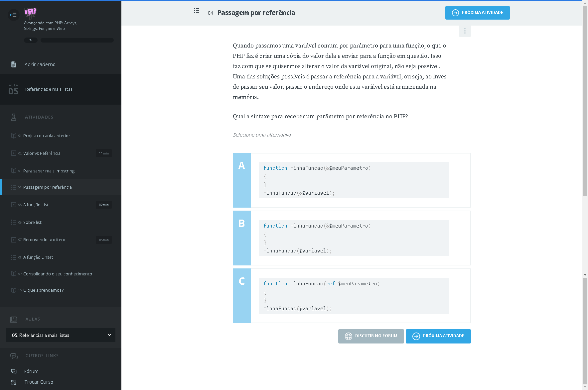The width and height of the screenshot is (588, 390).
Task: Choose alternative C with ref keyword
Action: point(242,296)
